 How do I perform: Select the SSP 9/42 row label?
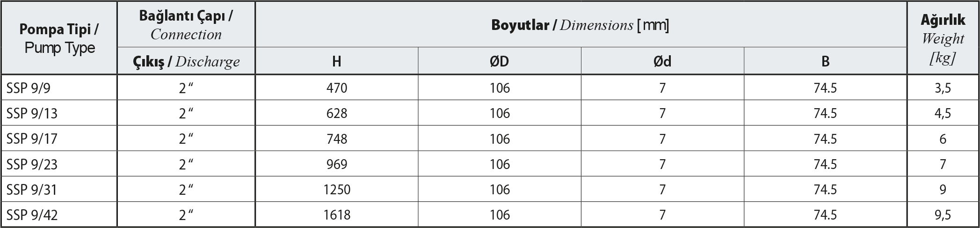[x=59, y=214]
